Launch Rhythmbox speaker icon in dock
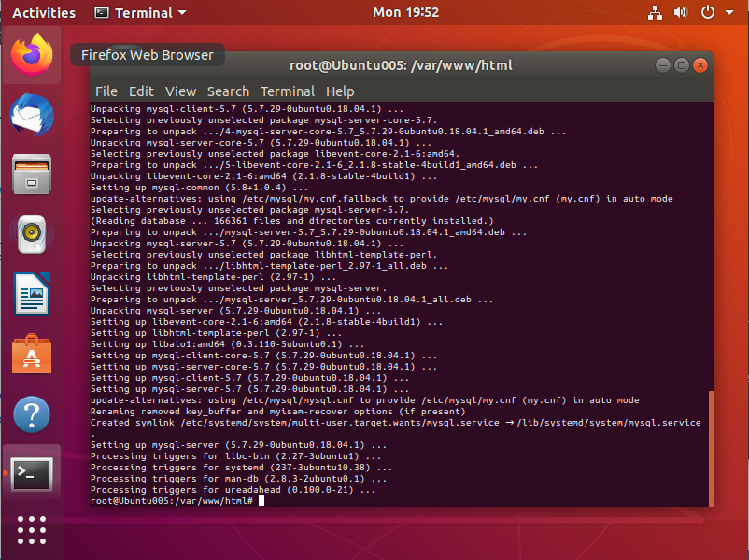 click(x=32, y=234)
